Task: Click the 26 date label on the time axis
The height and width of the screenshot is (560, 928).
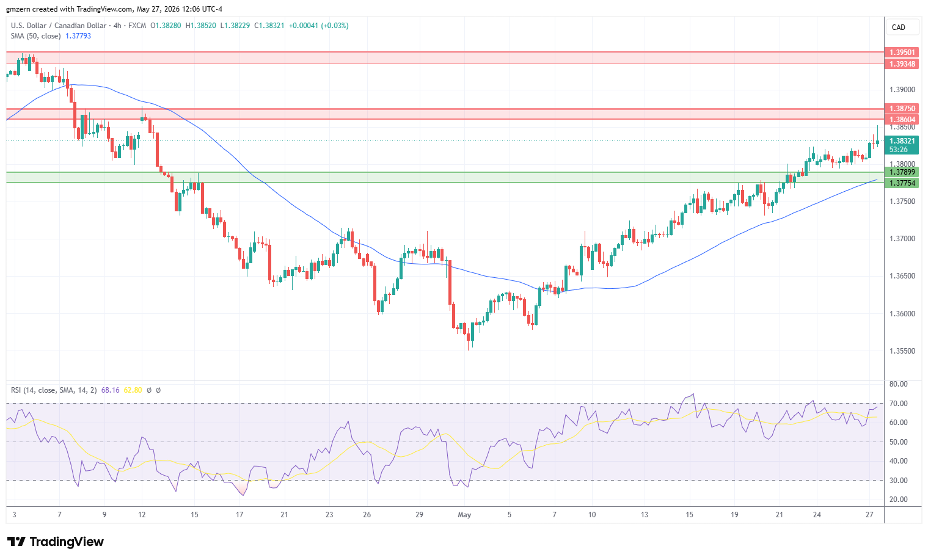Action: tap(367, 515)
